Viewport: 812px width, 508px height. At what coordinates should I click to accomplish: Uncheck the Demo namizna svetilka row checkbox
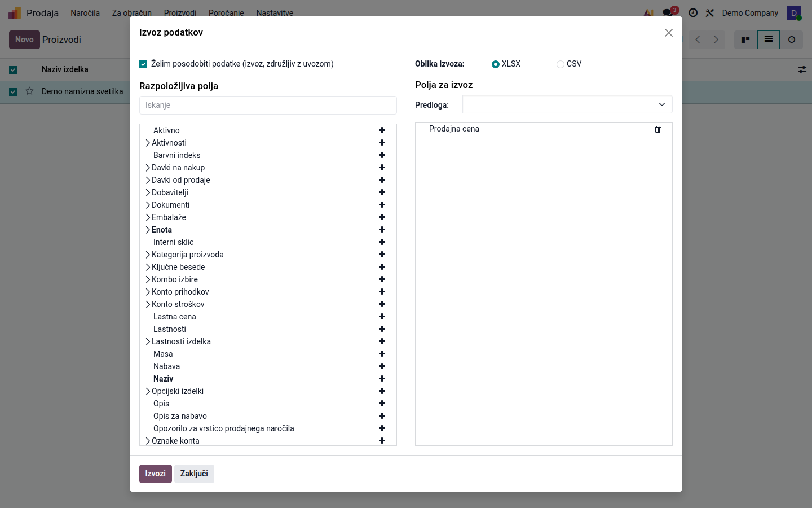(13, 91)
